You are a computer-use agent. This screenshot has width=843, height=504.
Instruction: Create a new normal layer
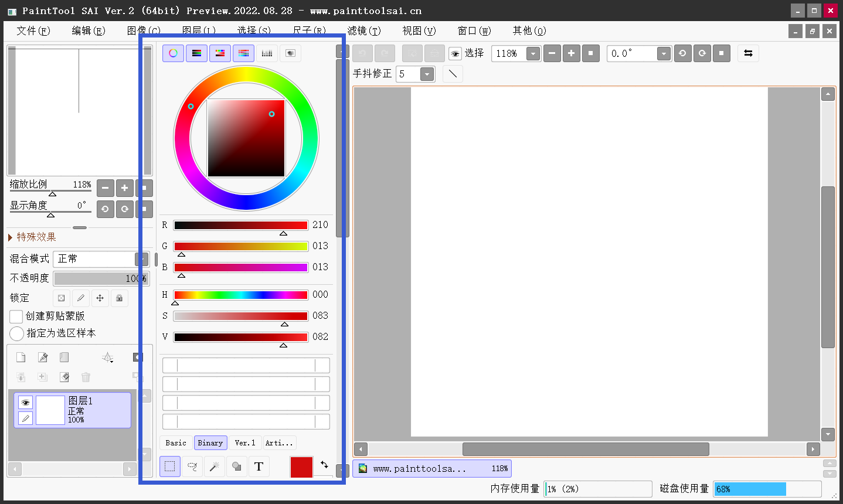point(21,357)
